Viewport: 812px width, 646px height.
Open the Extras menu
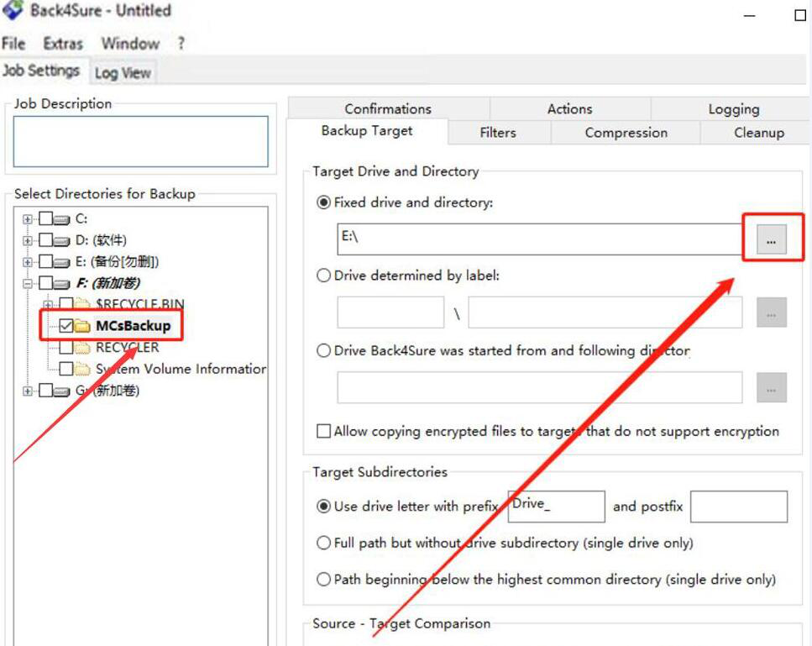click(x=63, y=44)
